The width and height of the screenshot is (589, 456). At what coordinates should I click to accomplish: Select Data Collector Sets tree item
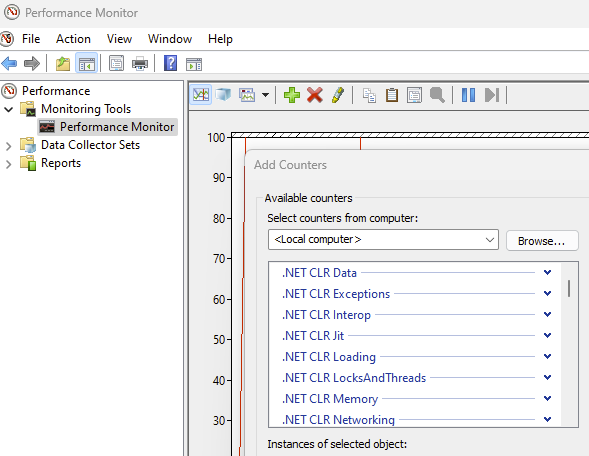pyautogui.click(x=90, y=145)
